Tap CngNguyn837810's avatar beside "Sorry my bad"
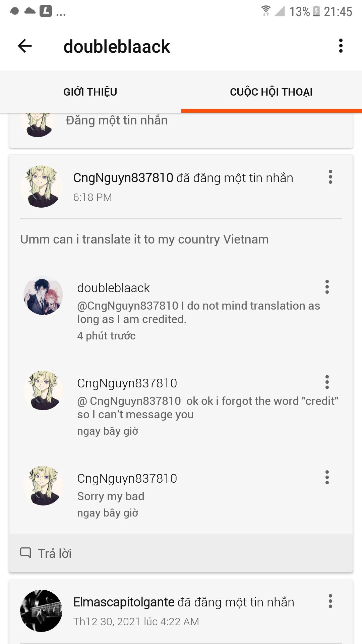Image resolution: width=362 pixels, height=644 pixels. [43, 486]
